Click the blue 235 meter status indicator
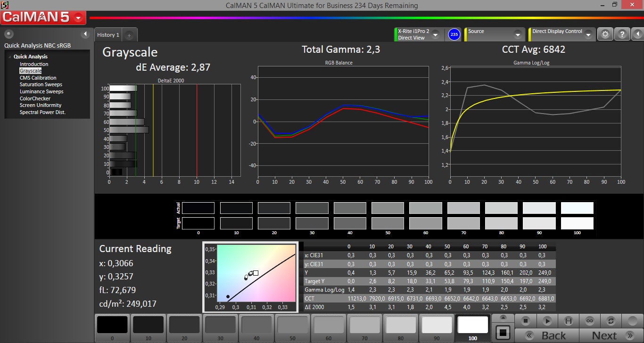 tap(454, 34)
